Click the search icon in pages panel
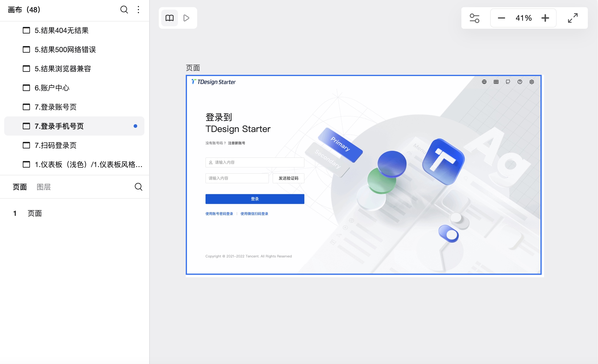Screen dimensions: 598x364 pyautogui.click(x=138, y=187)
